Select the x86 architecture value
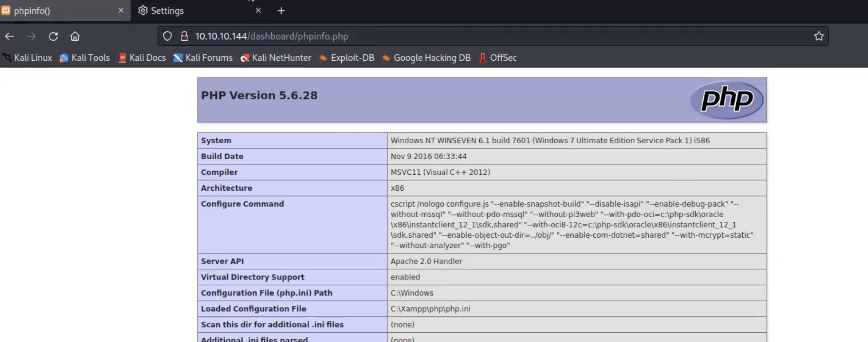868x342 pixels. [398, 188]
